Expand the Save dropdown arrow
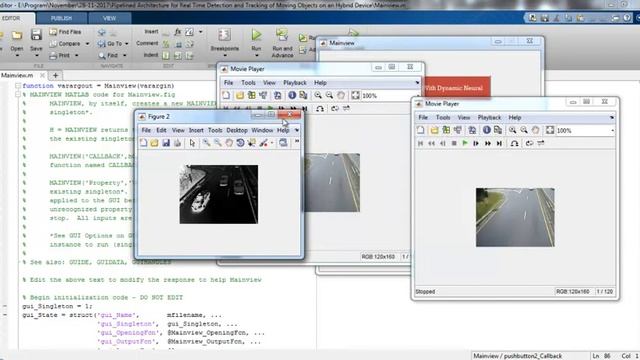 (36, 55)
